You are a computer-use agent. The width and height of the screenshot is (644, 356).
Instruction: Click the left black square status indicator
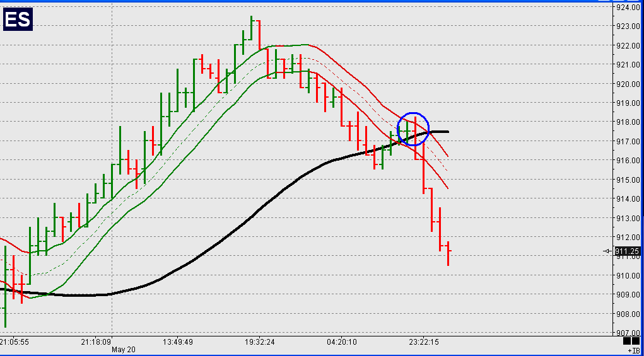click(x=627, y=341)
